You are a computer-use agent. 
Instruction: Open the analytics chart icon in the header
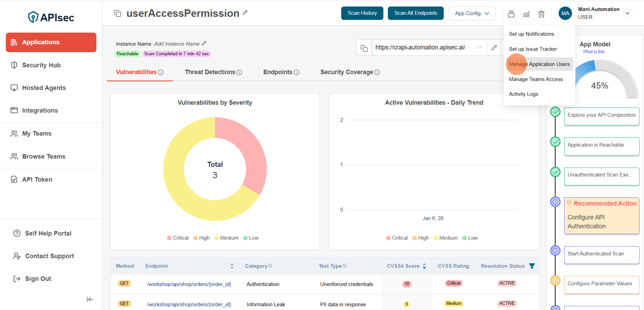click(x=526, y=14)
